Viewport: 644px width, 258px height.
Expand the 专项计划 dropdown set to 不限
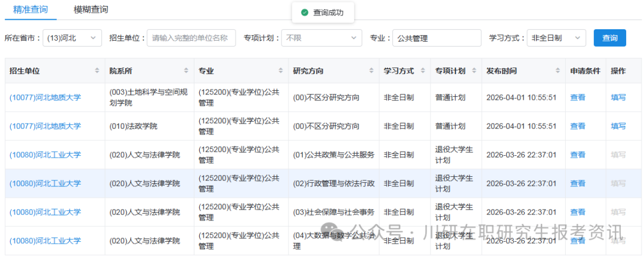[321, 38]
